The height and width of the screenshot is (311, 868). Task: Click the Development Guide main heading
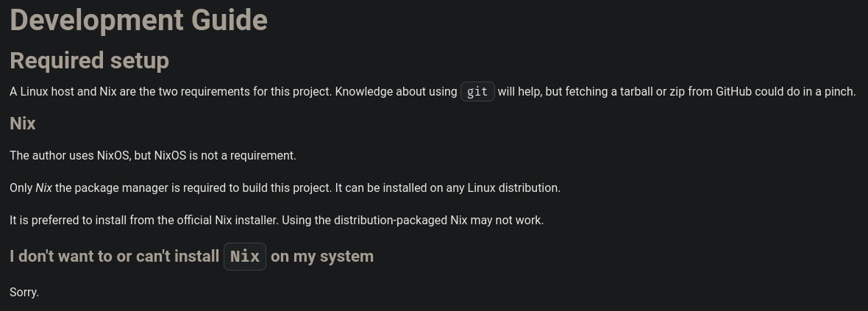(138, 21)
